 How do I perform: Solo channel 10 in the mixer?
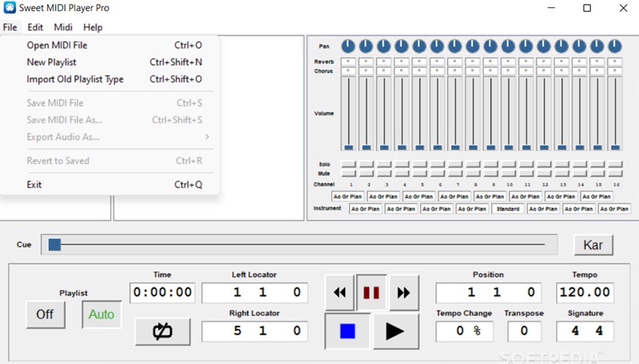pyautogui.click(x=509, y=164)
